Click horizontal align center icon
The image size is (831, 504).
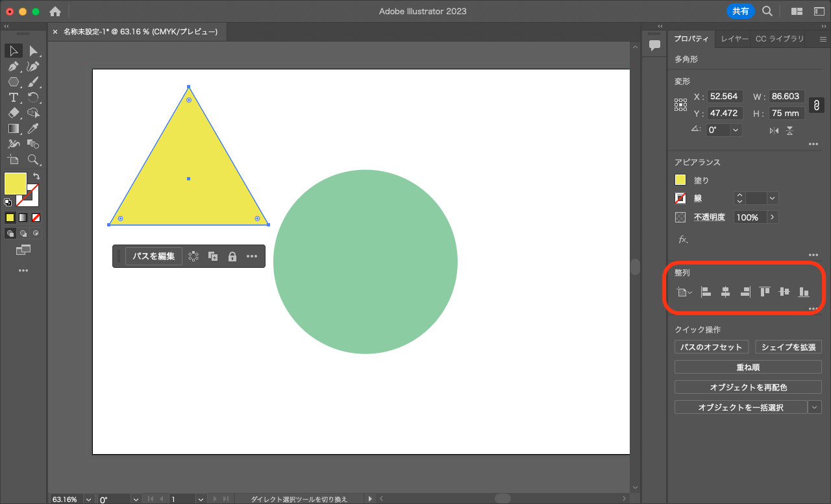pyautogui.click(x=726, y=292)
